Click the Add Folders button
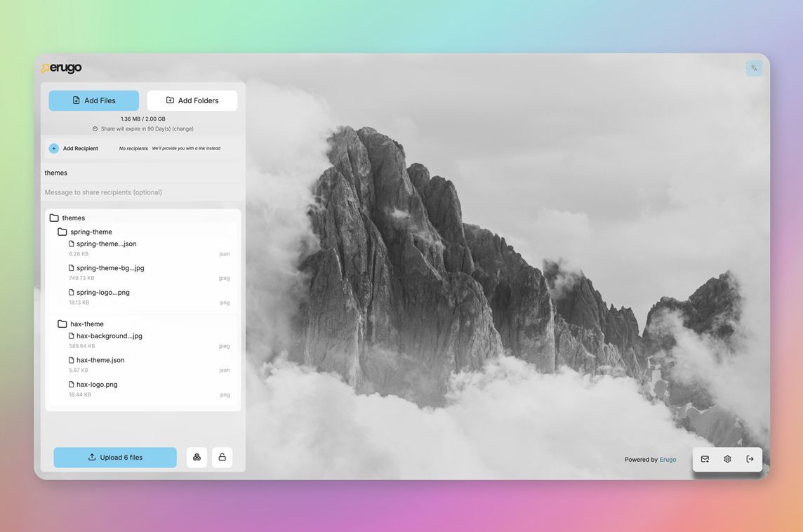Viewport: 803px width, 532px height. click(192, 100)
